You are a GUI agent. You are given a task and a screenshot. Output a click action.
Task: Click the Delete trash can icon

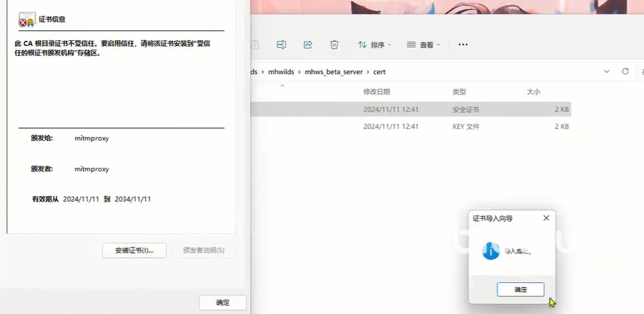tap(334, 45)
